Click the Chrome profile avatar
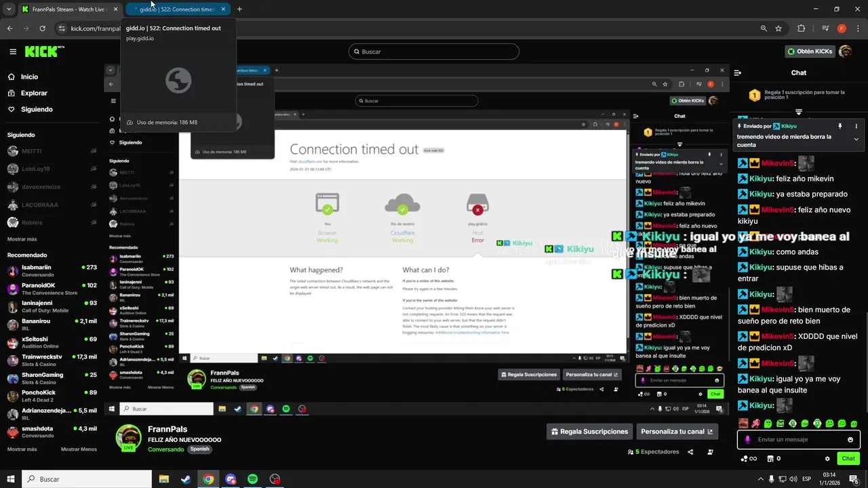This screenshot has width=868, height=488. 842,28
